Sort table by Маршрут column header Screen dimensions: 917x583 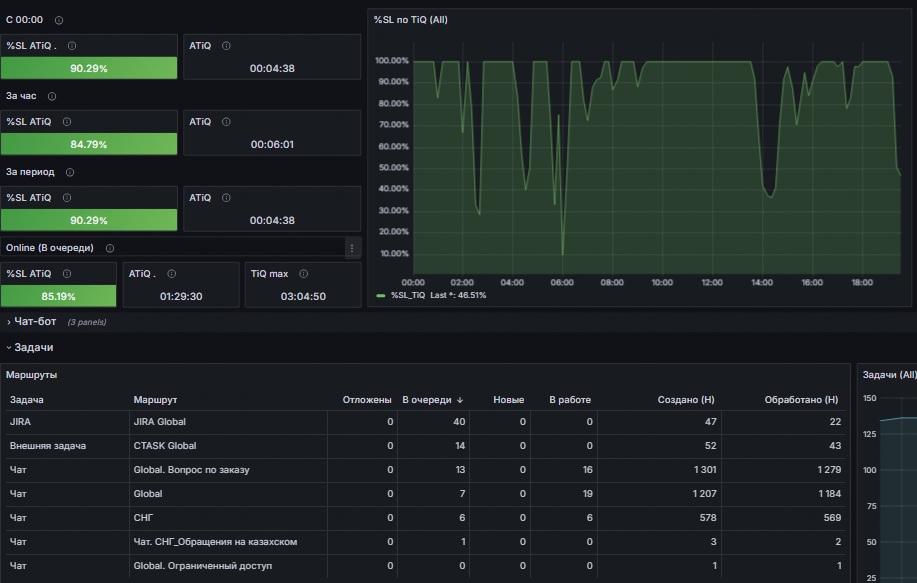(155, 400)
